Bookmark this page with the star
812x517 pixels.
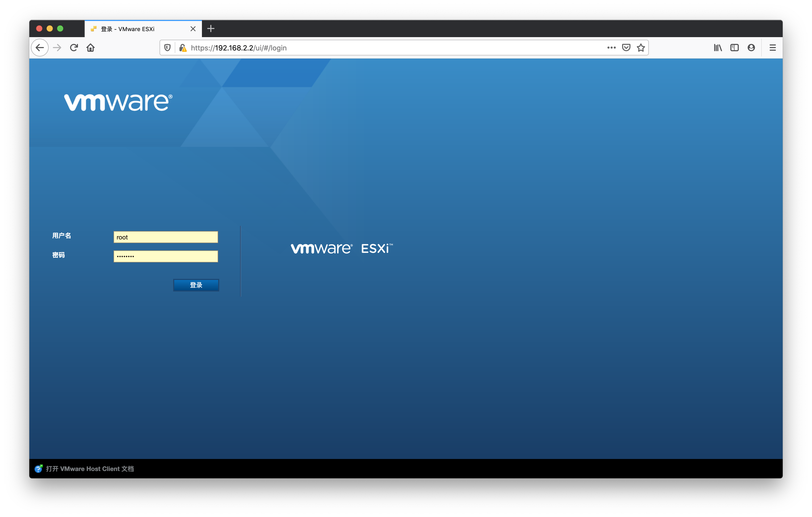pyautogui.click(x=641, y=48)
